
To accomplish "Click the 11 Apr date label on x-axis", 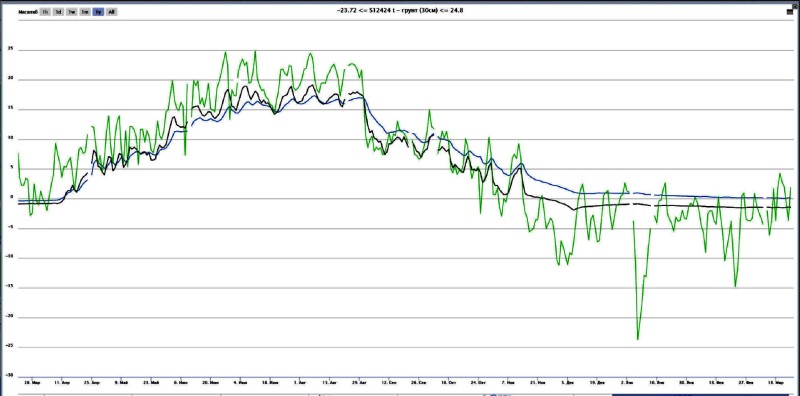I will point(61,382).
